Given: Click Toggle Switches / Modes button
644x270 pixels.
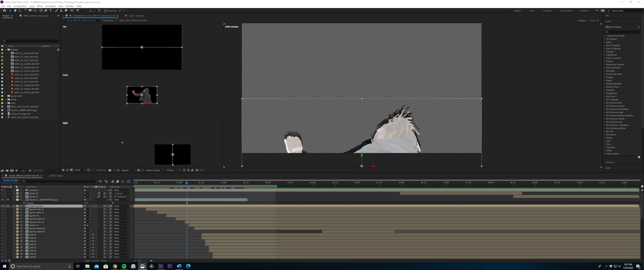Looking at the screenshot, I should point(95,260).
